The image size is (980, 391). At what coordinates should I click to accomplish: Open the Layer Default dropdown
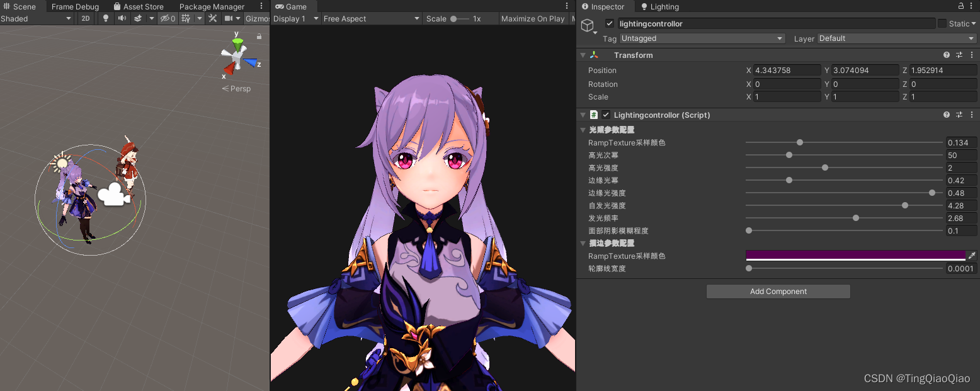click(x=897, y=38)
